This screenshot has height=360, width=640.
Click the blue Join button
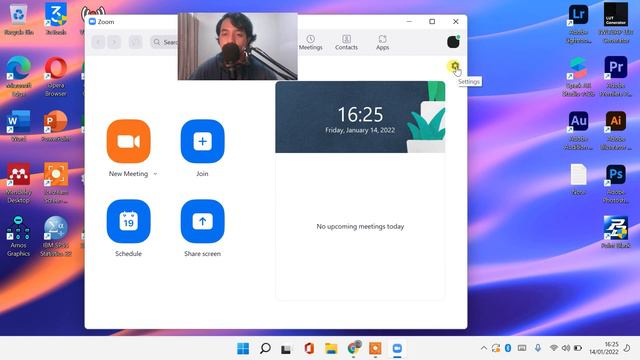[202, 141]
